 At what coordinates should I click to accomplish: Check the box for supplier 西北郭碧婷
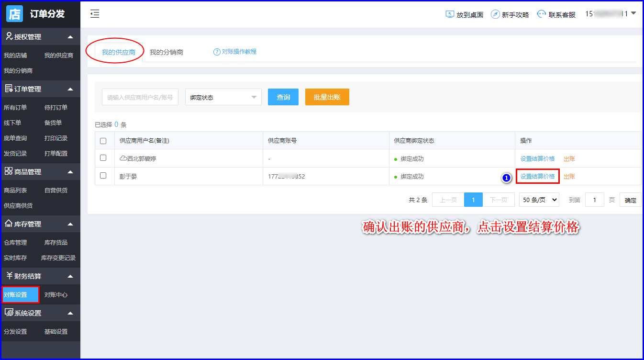pos(103,158)
